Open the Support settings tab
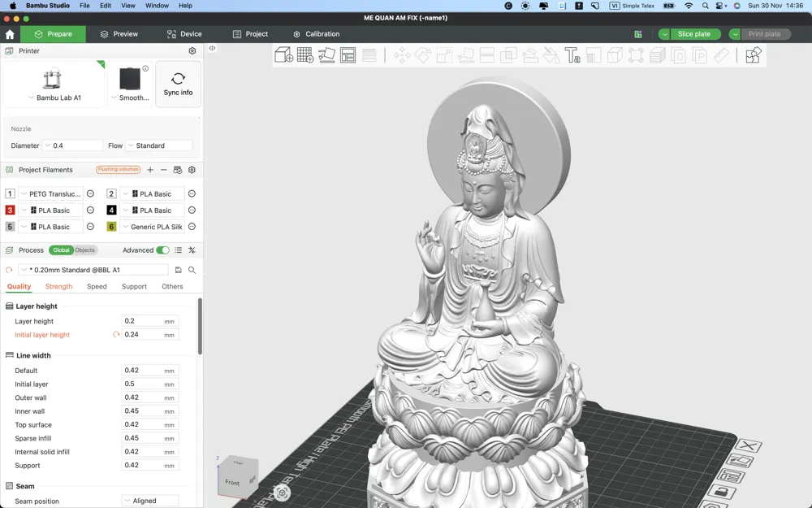The width and height of the screenshot is (812, 508). pyautogui.click(x=134, y=287)
